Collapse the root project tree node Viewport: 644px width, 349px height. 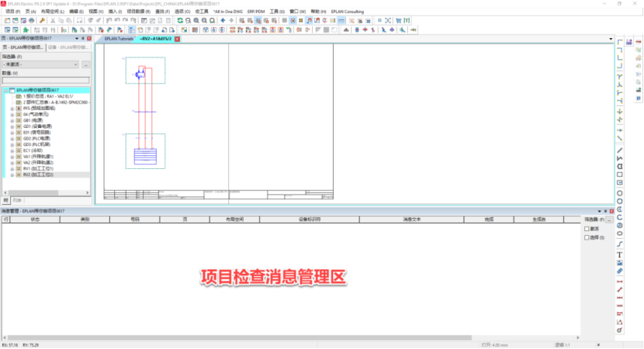[5, 90]
